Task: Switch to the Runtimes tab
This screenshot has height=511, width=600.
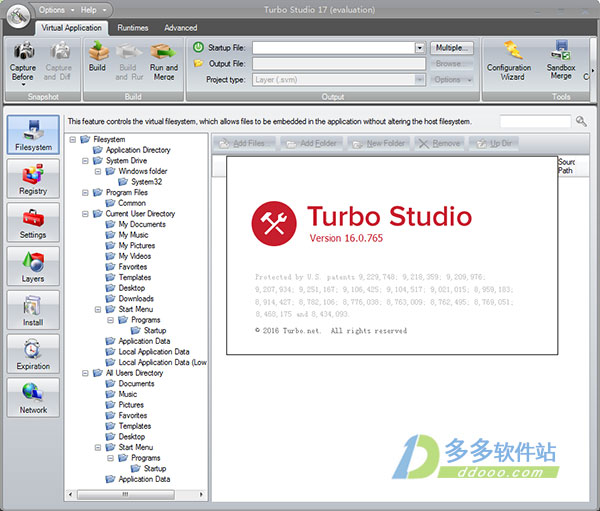Action: click(x=132, y=28)
